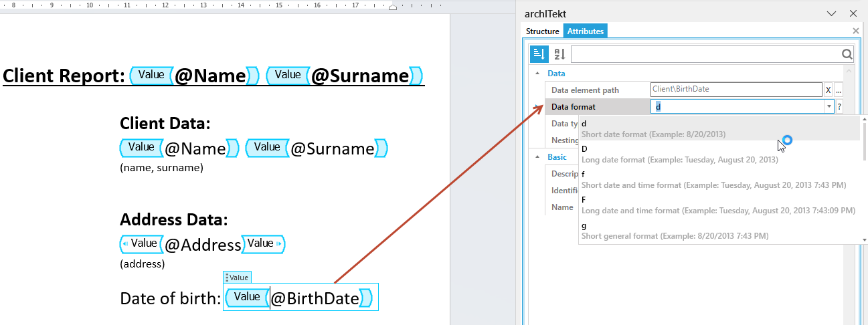Click the '(address)' caption
Screen dimensions: 868x325
point(142,263)
